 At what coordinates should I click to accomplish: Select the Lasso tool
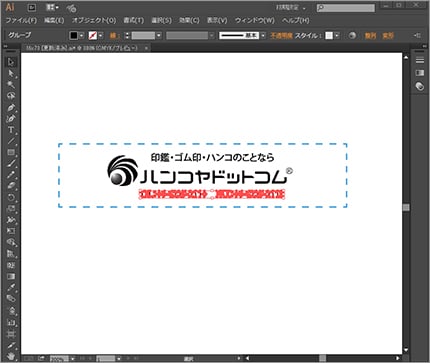click(x=11, y=96)
